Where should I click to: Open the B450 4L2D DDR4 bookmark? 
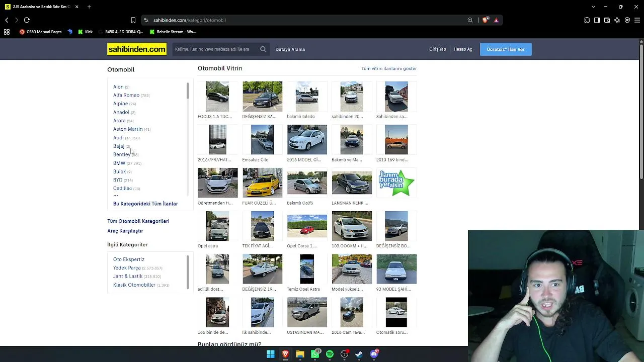(120, 32)
